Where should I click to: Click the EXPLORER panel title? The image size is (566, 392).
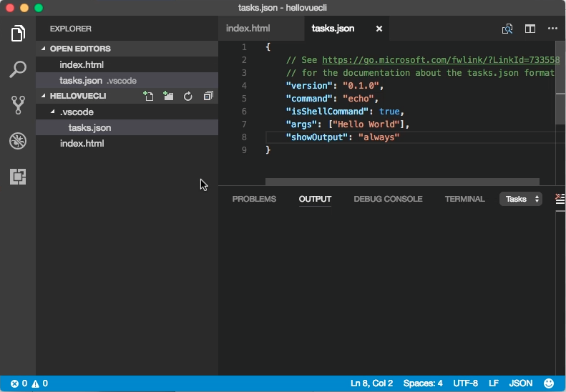click(x=70, y=29)
